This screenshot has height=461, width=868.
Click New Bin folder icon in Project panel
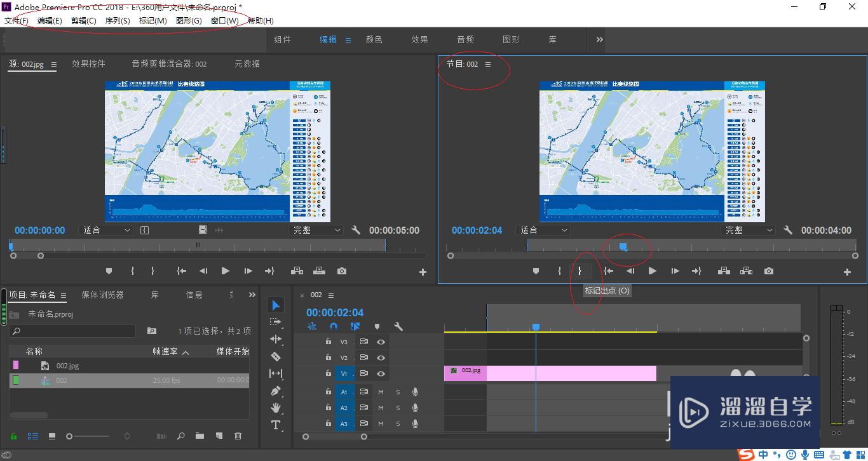tap(200, 436)
